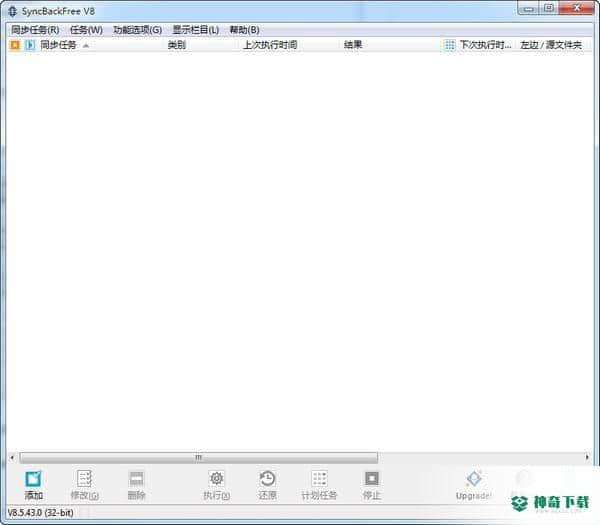Click the 停止 (Stop) icon
600x525 pixels.
tap(372, 478)
